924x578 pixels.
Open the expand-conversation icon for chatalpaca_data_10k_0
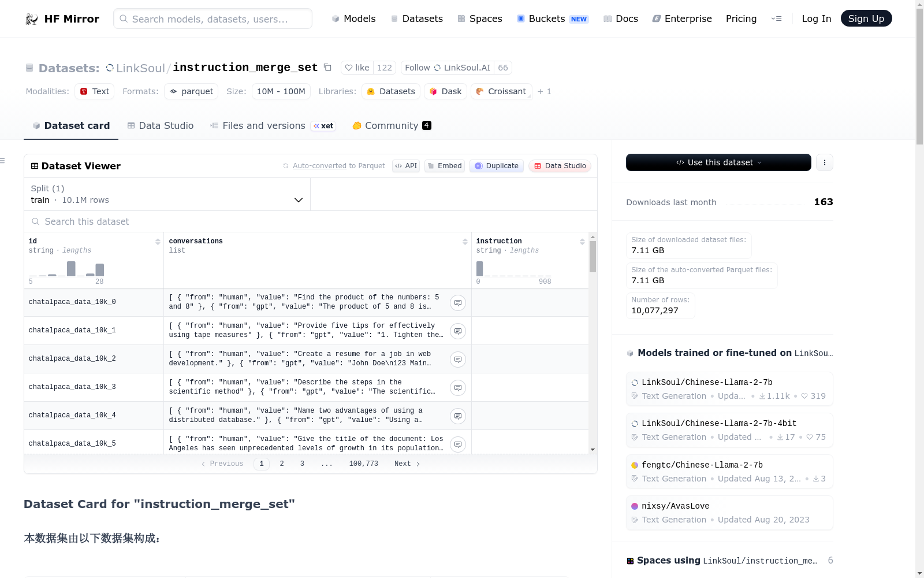pos(458,303)
